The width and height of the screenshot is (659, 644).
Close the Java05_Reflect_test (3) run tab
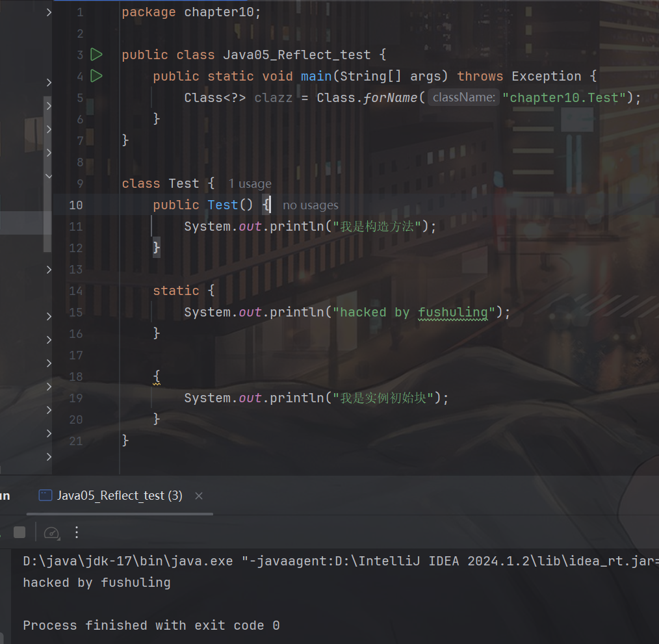tap(199, 496)
